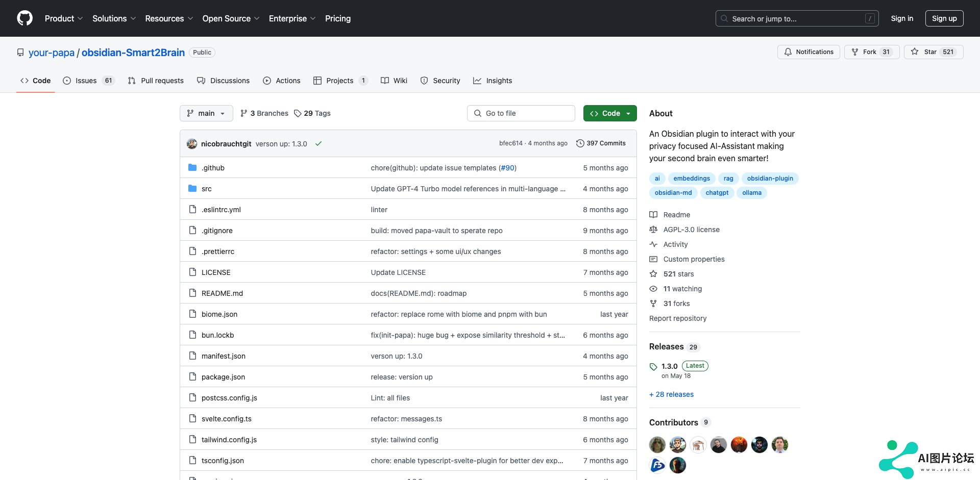Open the commit status checkmark icon
The image size is (980, 480).
(x=318, y=144)
